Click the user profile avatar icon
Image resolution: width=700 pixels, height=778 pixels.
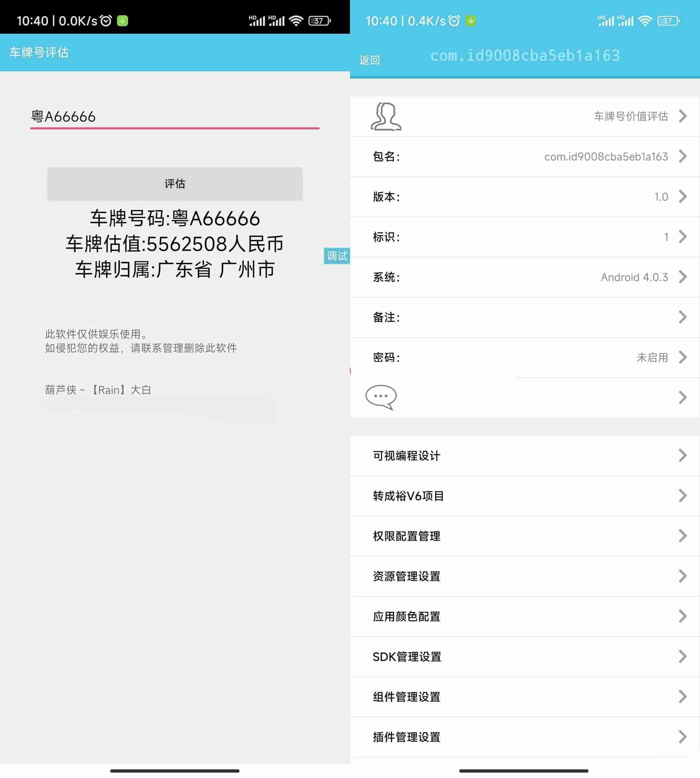(x=386, y=116)
